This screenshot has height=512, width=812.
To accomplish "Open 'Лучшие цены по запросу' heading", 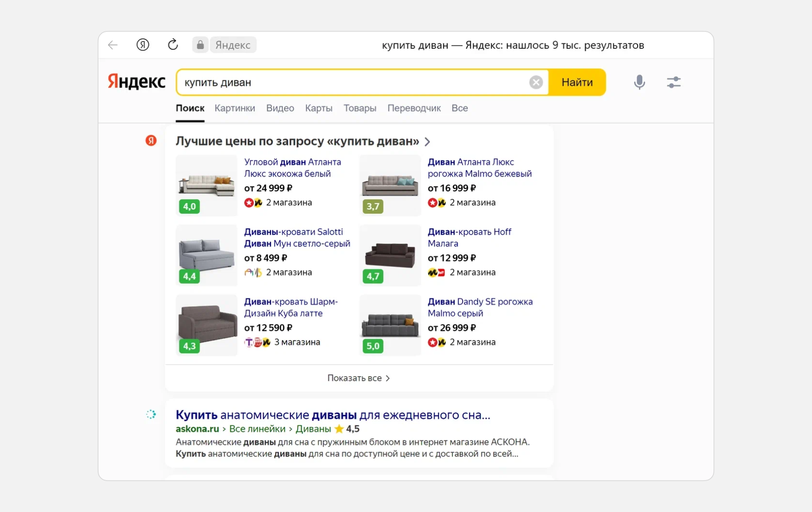I will pos(297,141).
